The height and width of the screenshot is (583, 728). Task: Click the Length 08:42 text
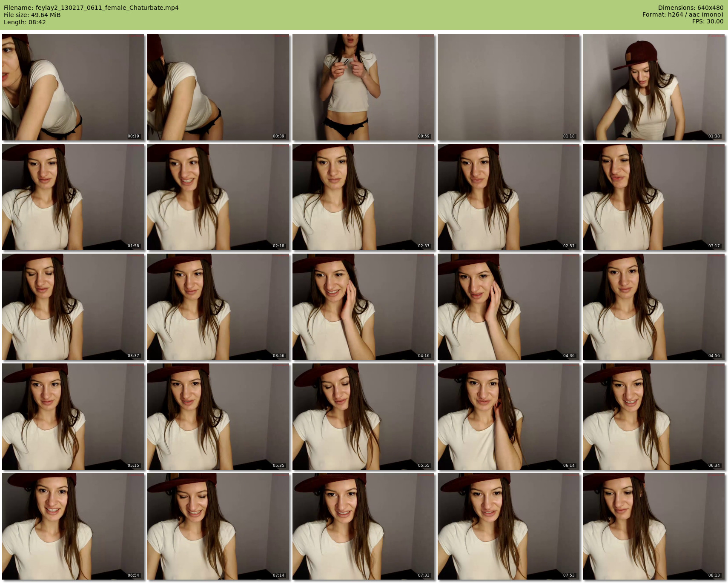25,22
